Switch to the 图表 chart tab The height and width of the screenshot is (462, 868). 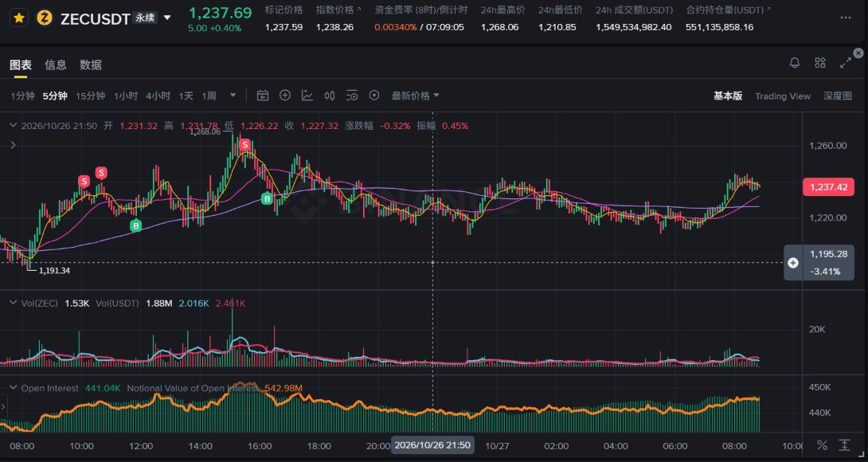[x=21, y=65]
